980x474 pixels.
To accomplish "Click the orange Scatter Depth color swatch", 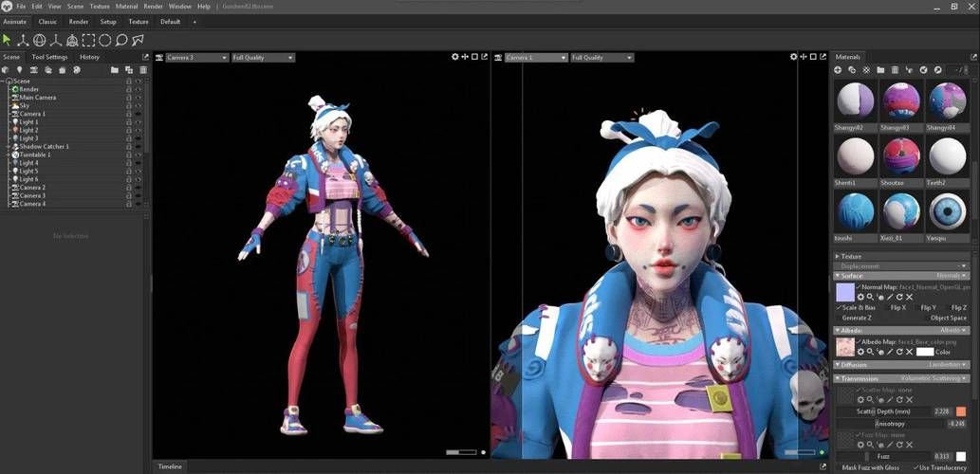I will (961, 411).
